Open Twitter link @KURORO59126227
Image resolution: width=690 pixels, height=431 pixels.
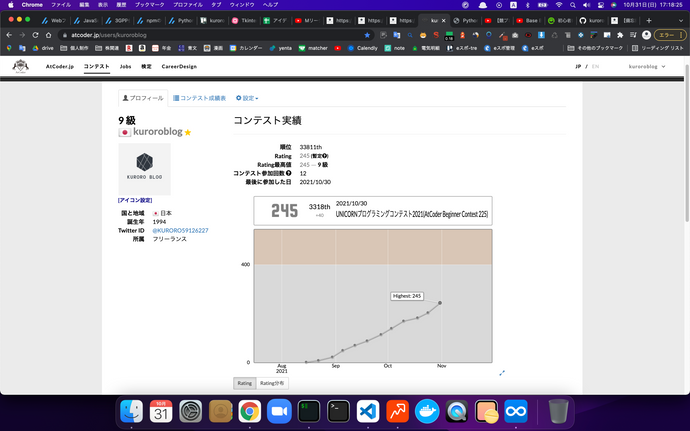tap(180, 230)
